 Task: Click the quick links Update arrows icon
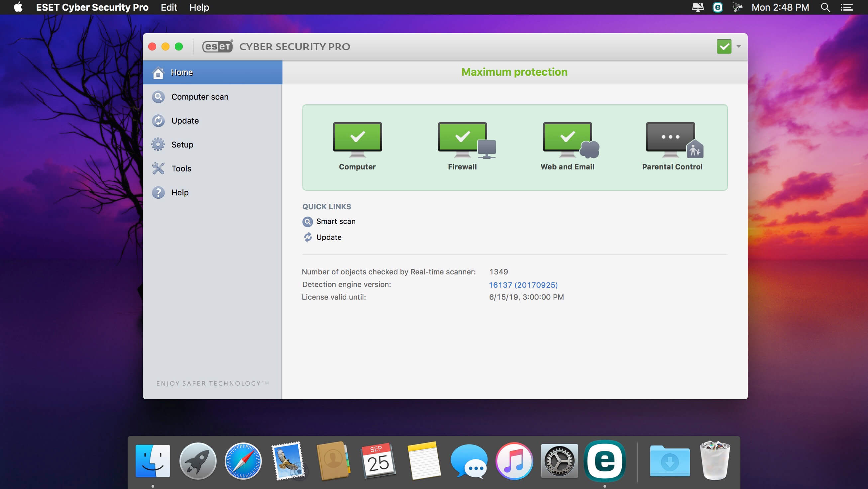308,237
